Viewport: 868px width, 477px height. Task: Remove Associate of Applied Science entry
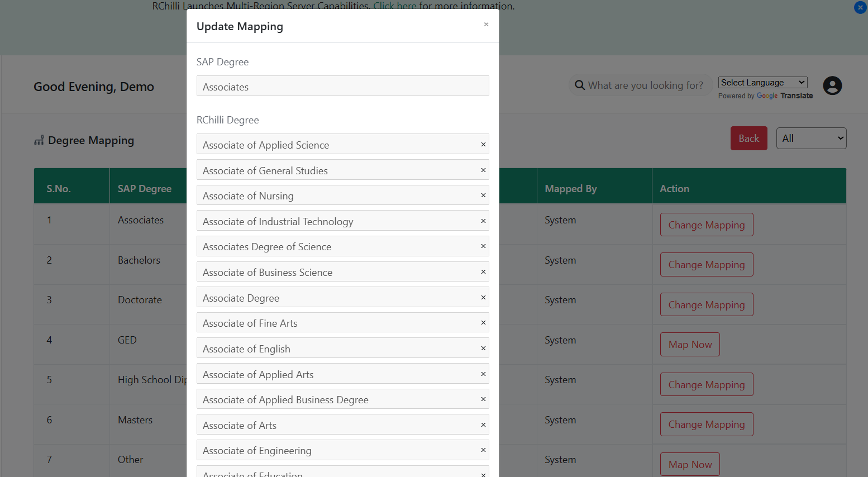coord(483,145)
